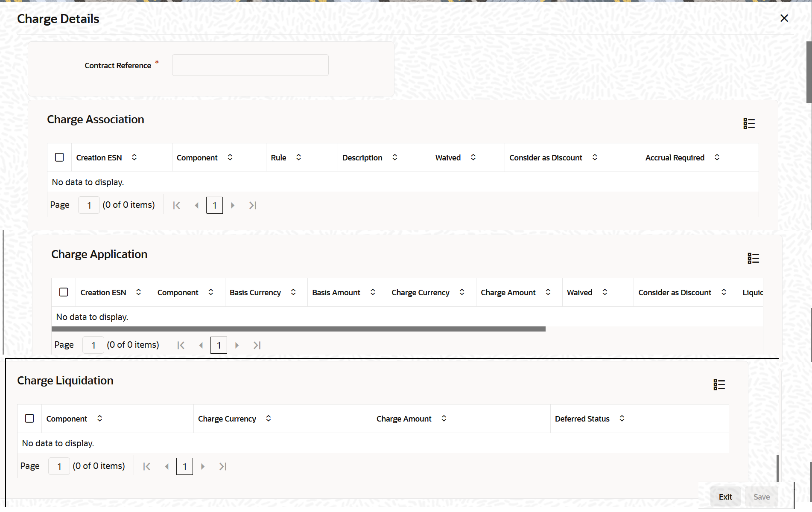Sort Charge Association by Creation ESN
The height and width of the screenshot is (512, 812).
(134, 157)
